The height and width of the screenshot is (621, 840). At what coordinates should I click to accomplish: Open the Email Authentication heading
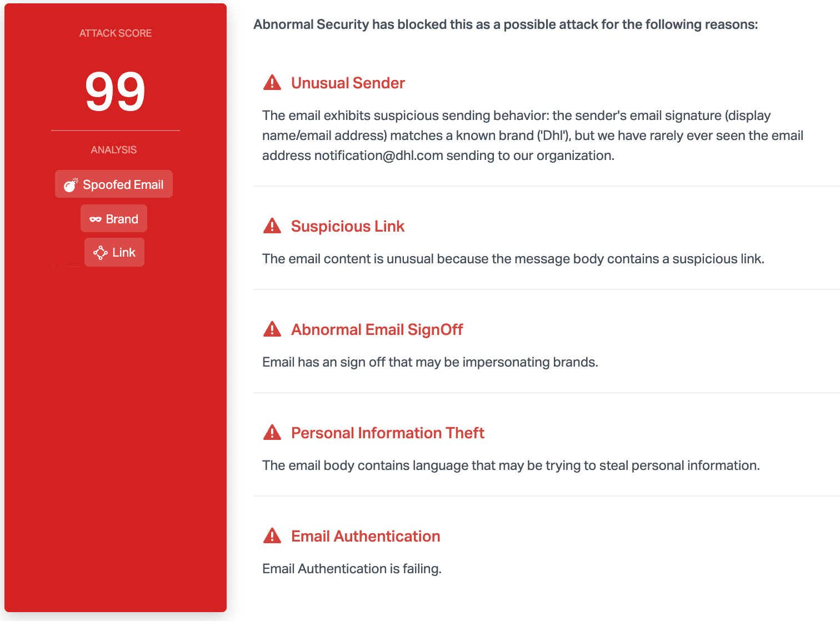click(366, 536)
